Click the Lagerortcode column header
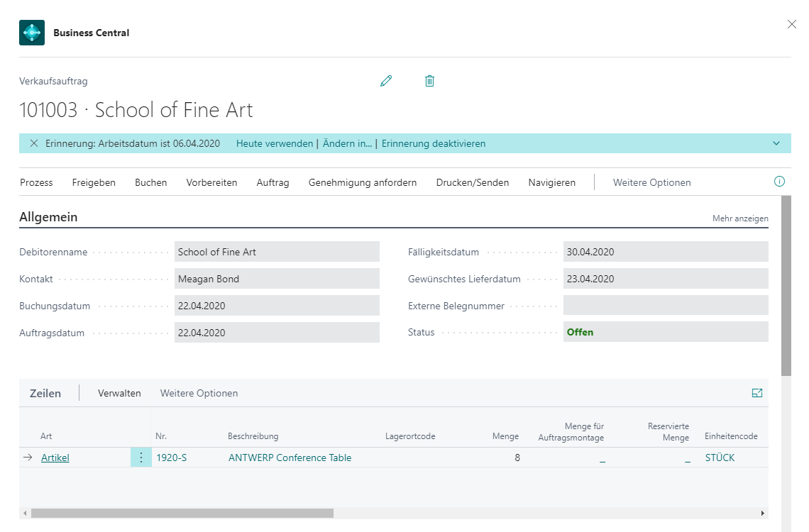The image size is (809, 532). pyautogui.click(x=410, y=436)
